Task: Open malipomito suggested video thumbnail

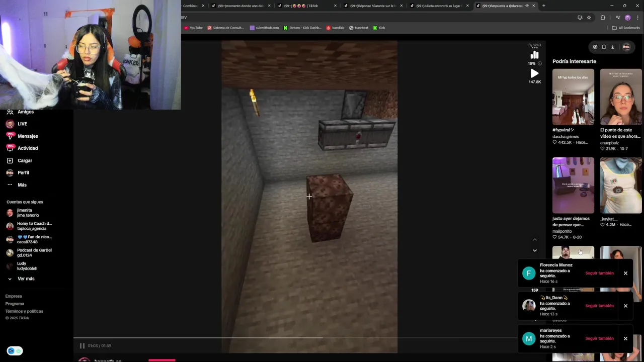Action: pyautogui.click(x=573, y=186)
